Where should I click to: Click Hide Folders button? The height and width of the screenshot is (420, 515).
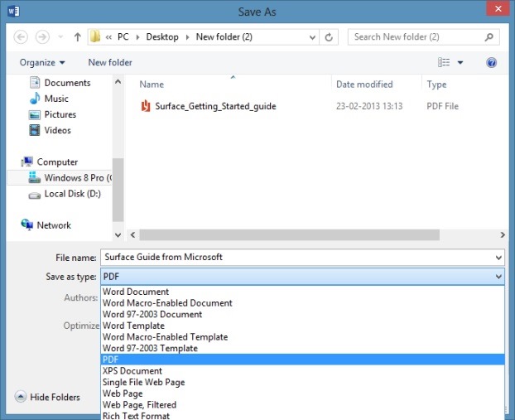48,397
